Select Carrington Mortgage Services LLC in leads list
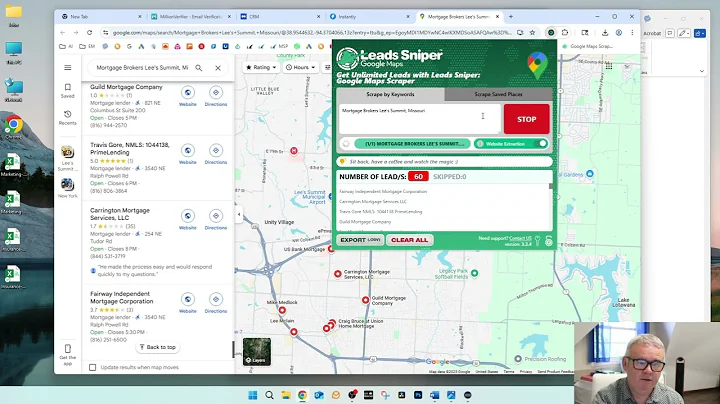Viewport: 720px width, 404px height. click(373, 202)
